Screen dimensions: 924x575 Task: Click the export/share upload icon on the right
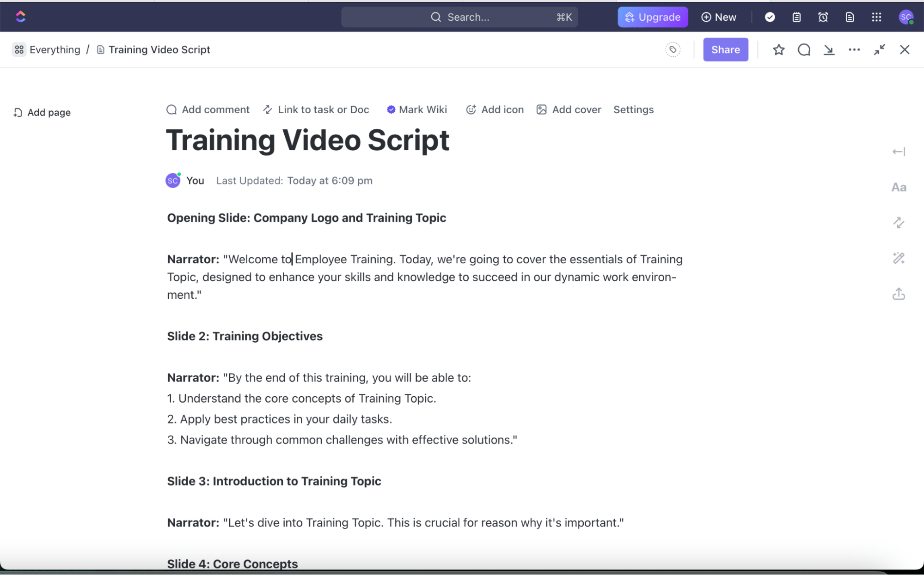pos(899,294)
